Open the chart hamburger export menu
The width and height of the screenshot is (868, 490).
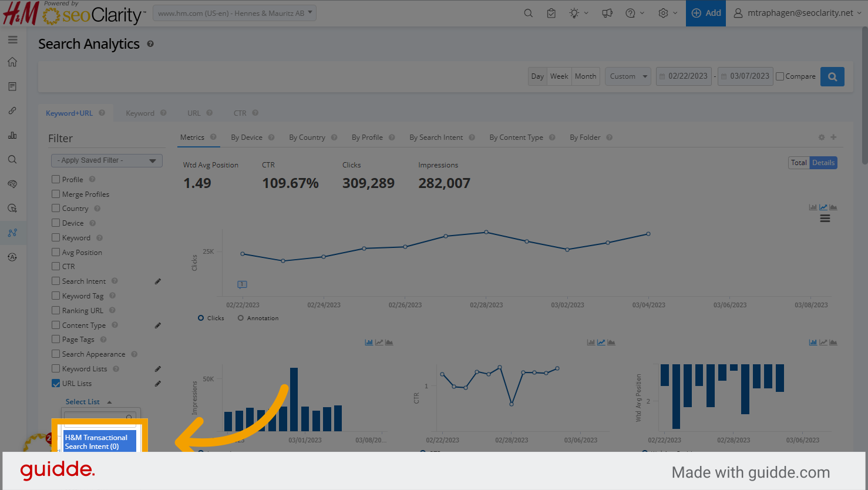(825, 219)
